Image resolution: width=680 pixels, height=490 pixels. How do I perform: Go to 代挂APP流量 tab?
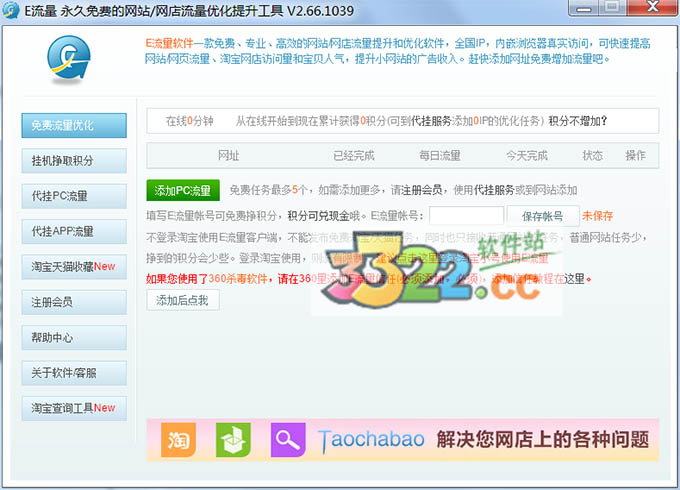(x=74, y=231)
